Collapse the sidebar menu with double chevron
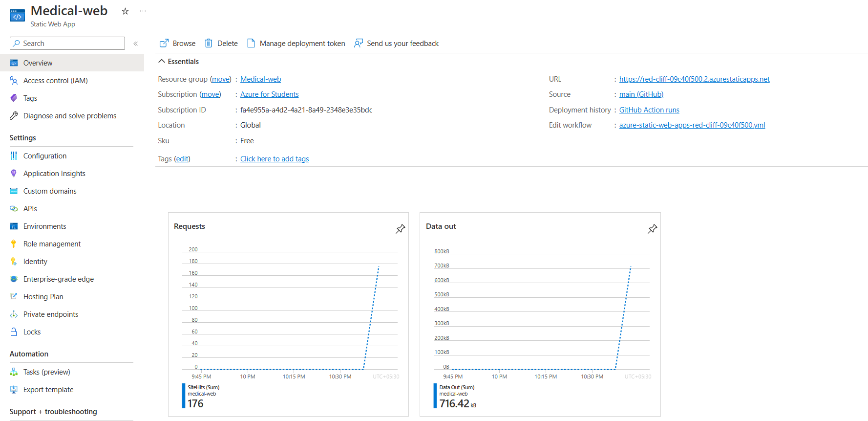 (x=135, y=44)
